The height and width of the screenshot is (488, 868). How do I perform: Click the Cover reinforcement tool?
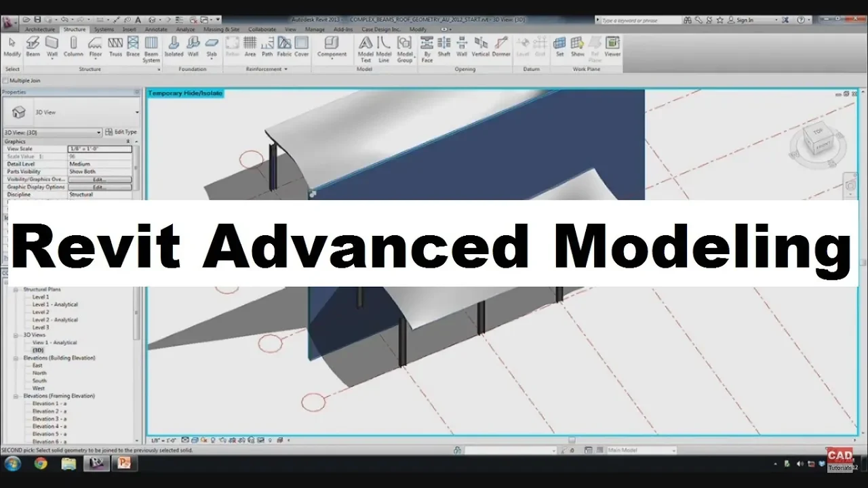(x=301, y=46)
